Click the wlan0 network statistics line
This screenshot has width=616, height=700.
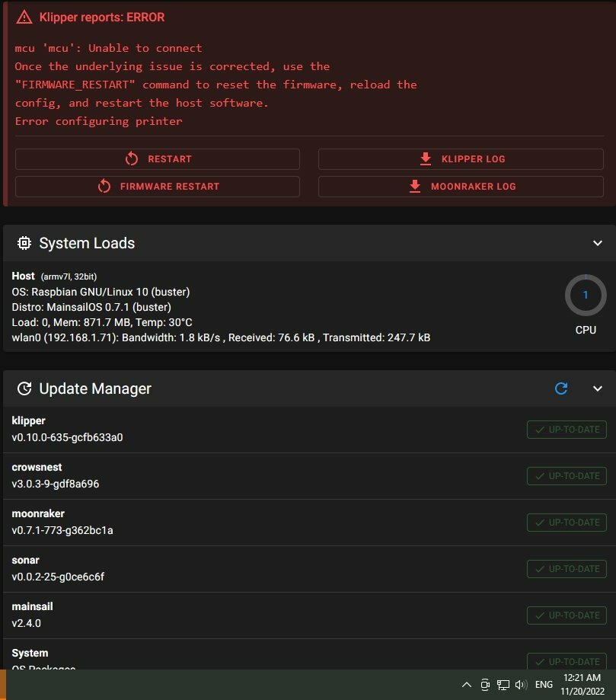point(221,337)
